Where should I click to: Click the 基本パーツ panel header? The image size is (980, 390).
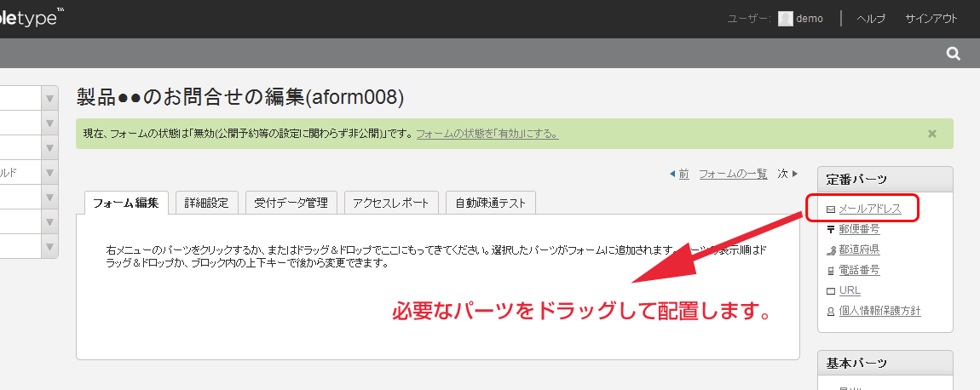point(885,363)
